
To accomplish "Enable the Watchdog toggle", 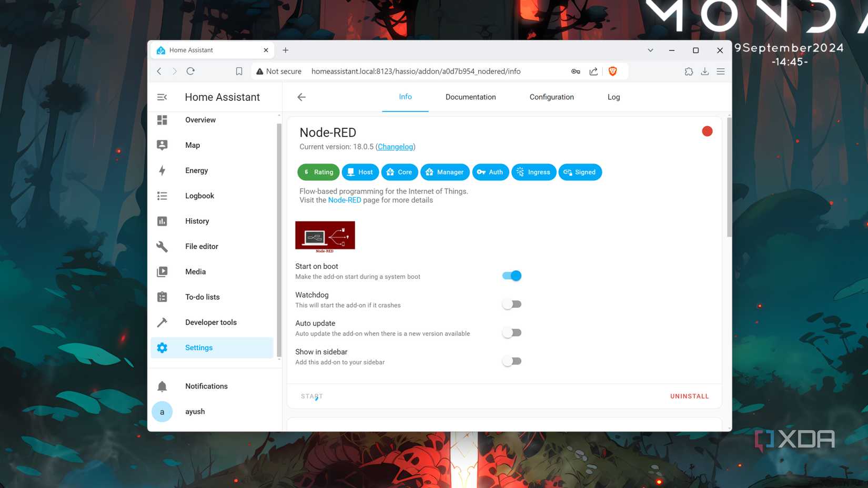I will pyautogui.click(x=511, y=304).
